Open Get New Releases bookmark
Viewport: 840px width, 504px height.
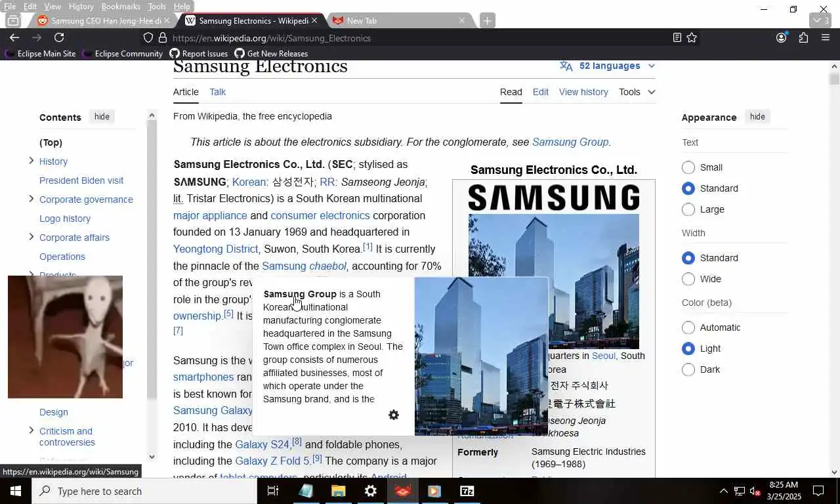click(270, 54)
